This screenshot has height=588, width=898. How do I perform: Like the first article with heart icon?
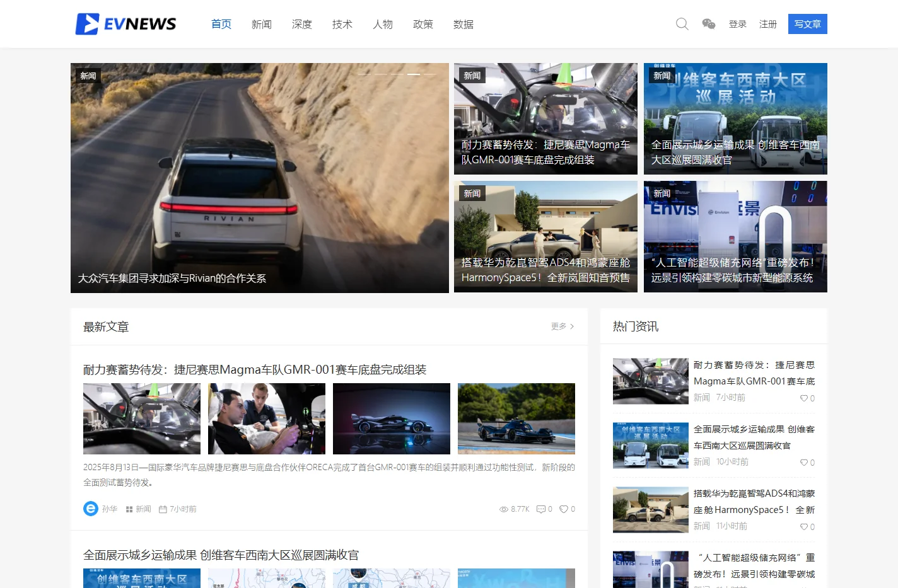coord(564,509)
